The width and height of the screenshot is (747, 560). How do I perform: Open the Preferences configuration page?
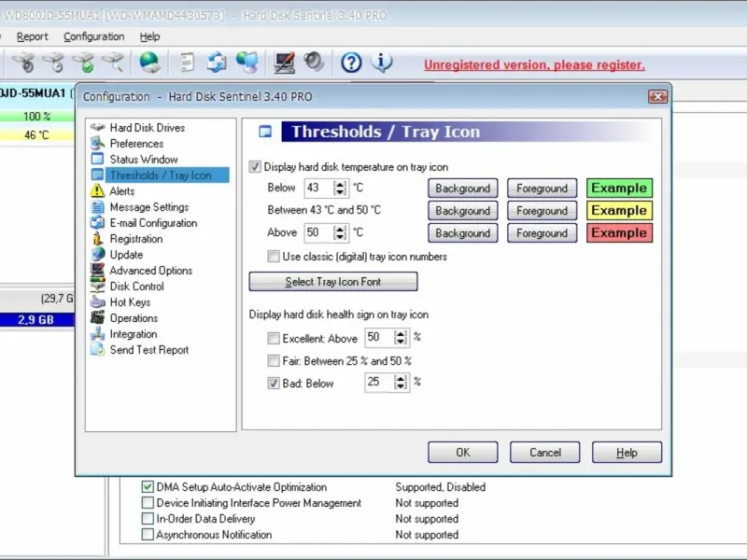(136, 144)
